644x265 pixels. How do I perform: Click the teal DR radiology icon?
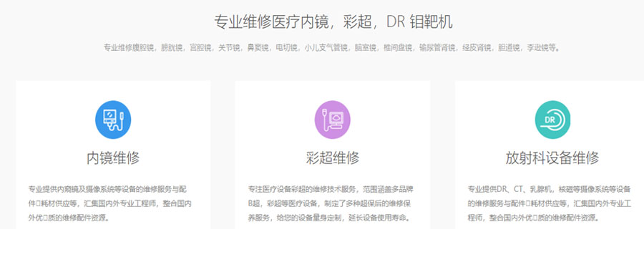552,120
